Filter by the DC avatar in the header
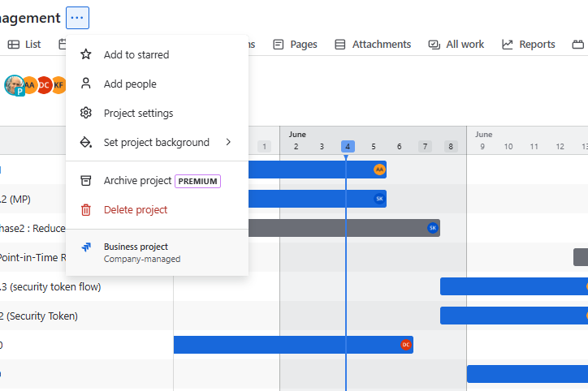The height and width of the screenshot is (391, 588). (x=44, y=85)
